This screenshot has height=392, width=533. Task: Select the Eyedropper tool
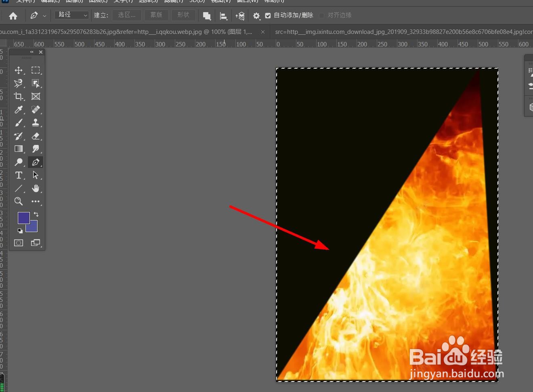(x=19, y=109)
